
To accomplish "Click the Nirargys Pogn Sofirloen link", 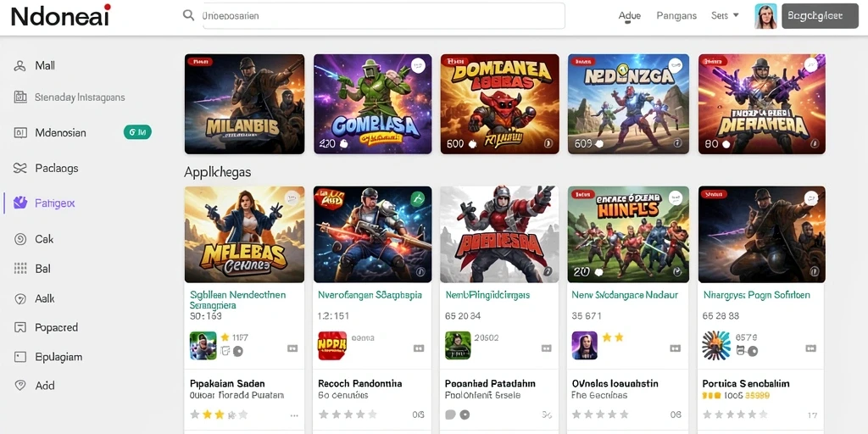I will coord(756,295).
